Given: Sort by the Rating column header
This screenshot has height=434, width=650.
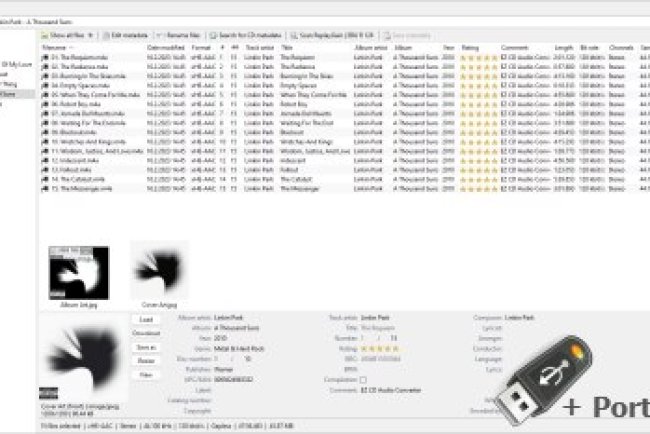Looking at the screenshot, I should (x=470, y=48).
